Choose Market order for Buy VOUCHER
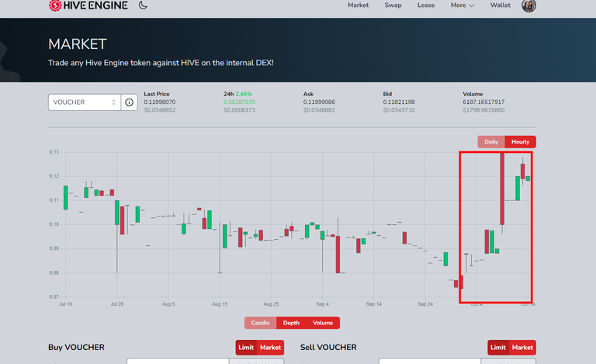 click(x=270, y=347)
